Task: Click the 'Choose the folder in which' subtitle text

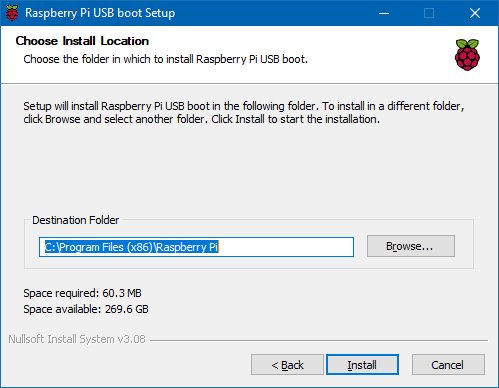Action: (165, 59)
